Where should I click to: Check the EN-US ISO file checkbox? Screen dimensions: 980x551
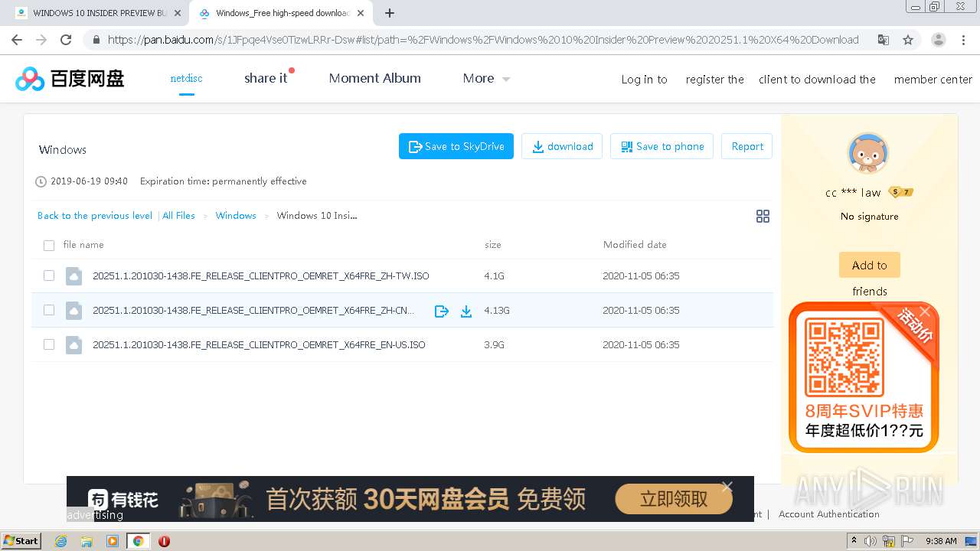(49, 344)
